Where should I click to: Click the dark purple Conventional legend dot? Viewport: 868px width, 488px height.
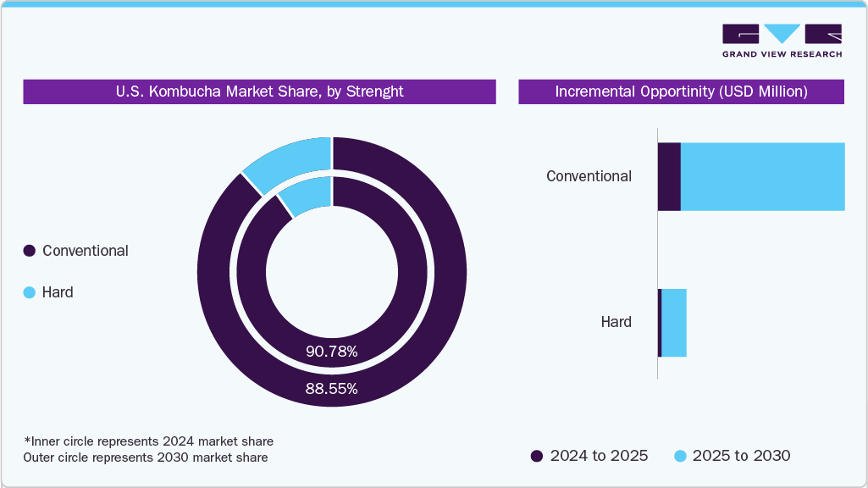click(x=30, y=251)
